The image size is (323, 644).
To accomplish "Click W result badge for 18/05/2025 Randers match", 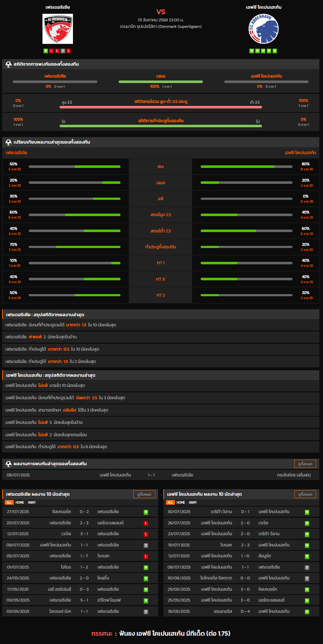I will point(307,612).
